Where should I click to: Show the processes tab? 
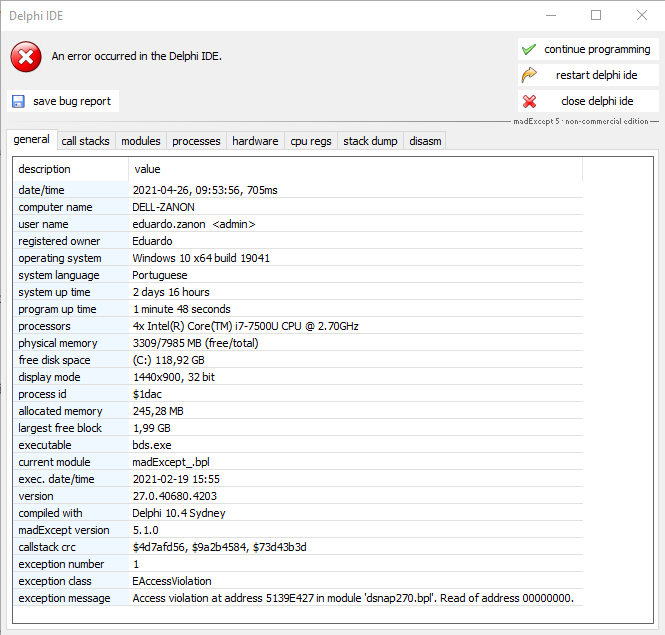[x=196, y=141]
